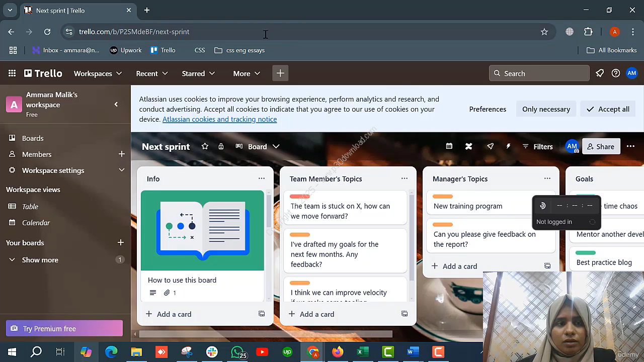Viewport: 644px width, 362px height.
Task: Create a new board with plus icon
Action: point(121,242)
